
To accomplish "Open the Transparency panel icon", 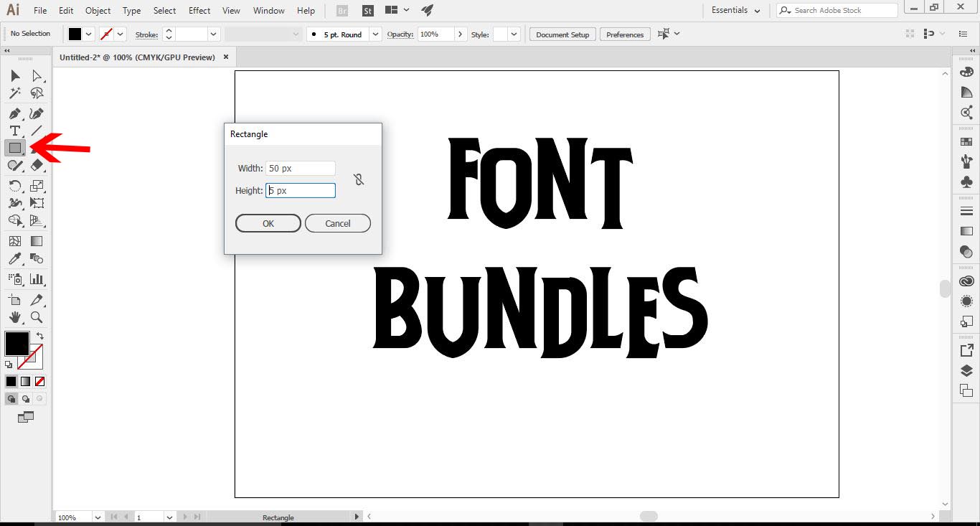I will pyautogui.click(x=966, y=251).
